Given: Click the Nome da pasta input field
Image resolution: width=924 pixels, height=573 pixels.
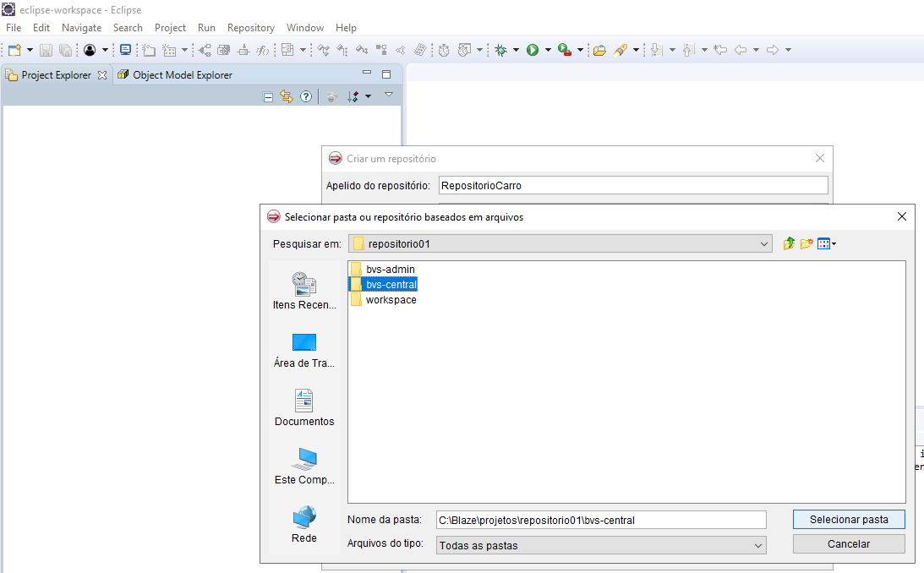Looking at the screenshot, I should tap(600, 519).
